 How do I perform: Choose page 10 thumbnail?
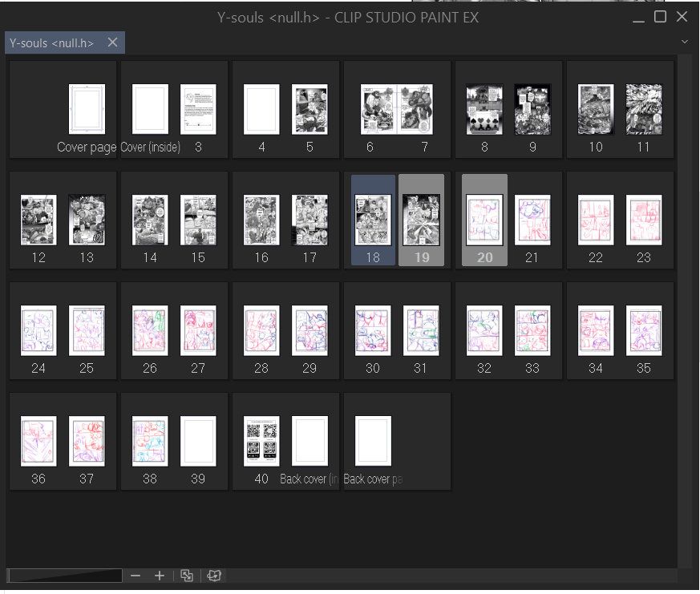click(x=596, y=109)
